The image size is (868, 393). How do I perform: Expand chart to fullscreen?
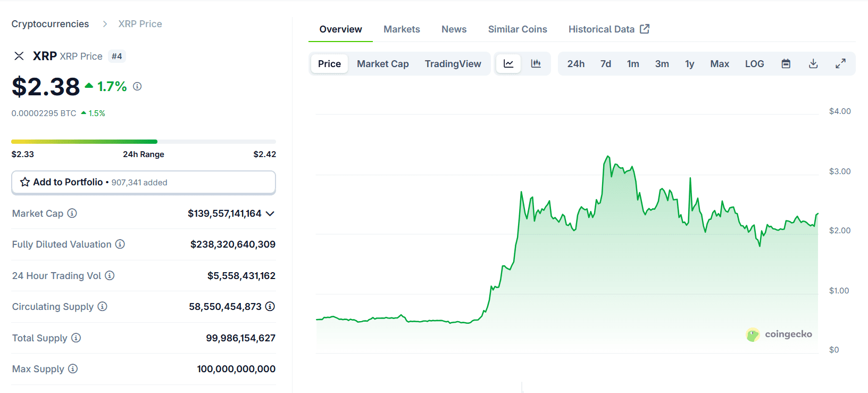coord(841,64)
